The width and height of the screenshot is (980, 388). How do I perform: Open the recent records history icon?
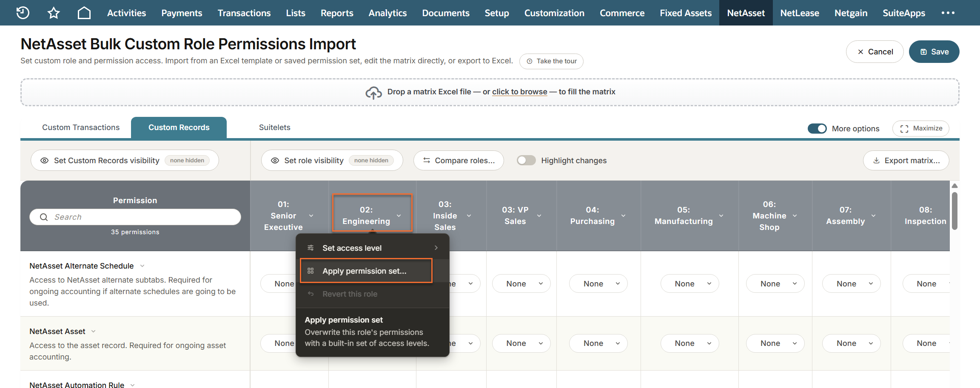click(23, 13)
